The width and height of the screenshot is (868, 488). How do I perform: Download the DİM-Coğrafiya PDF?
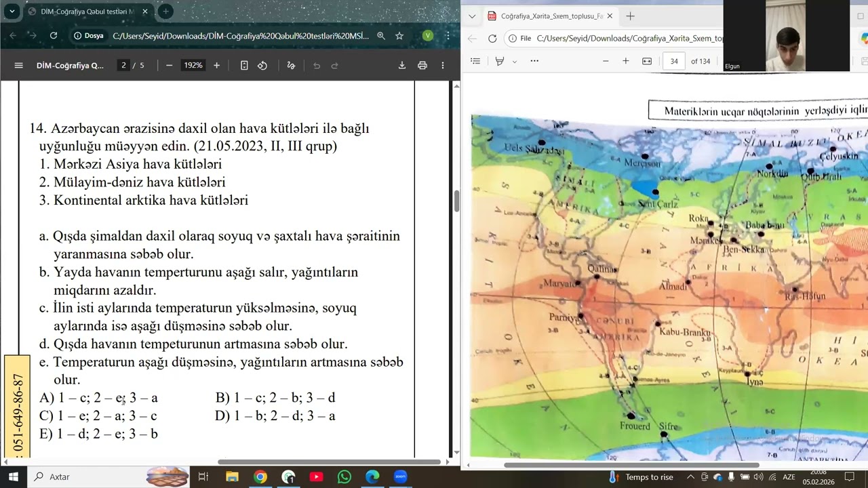[x=401, y=66]
